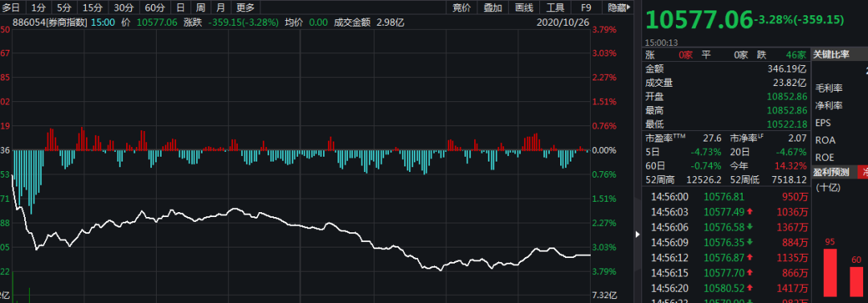The width and height of the screenshot is (868, 303).
Task: Select the 30分 timeframe tab
Action: pyautogui.click(x=124, y=7)
